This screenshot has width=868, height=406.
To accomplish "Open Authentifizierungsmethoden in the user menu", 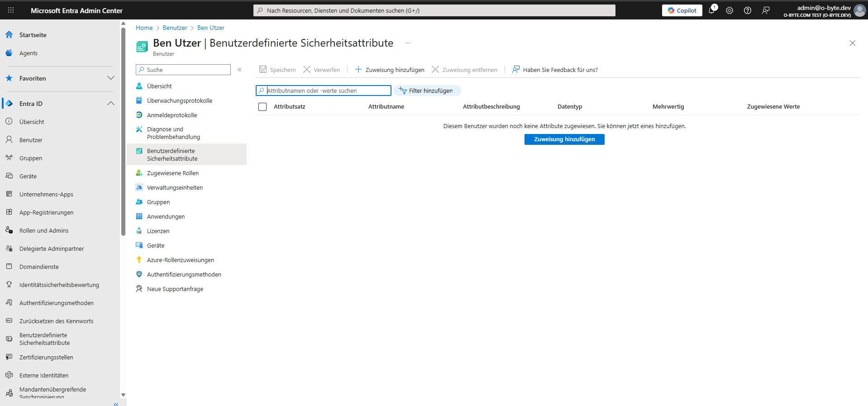I will pos(184,274).
